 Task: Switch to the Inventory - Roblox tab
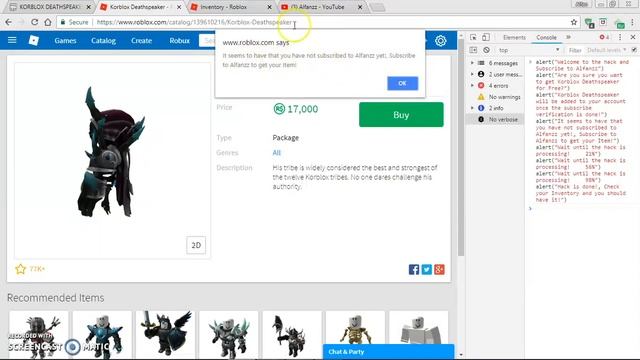coord(231,7)
